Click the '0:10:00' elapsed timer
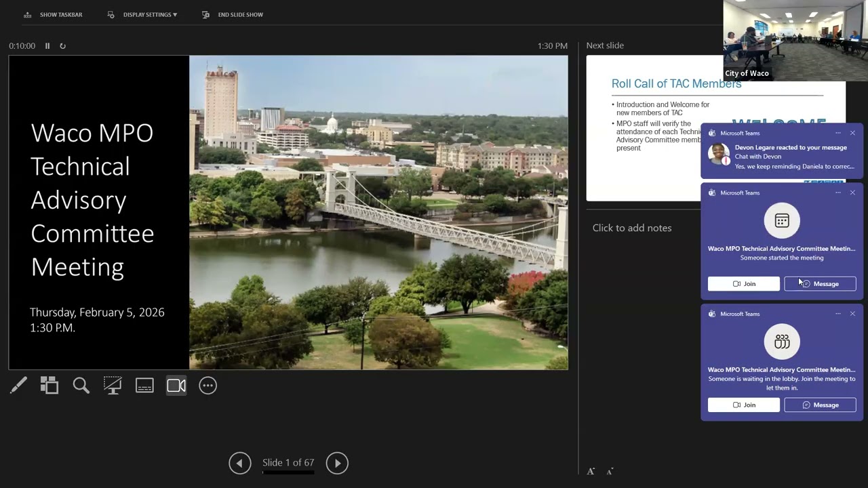Image resolution: width=868 pixels, height=488 pixels. click(22, 46)
